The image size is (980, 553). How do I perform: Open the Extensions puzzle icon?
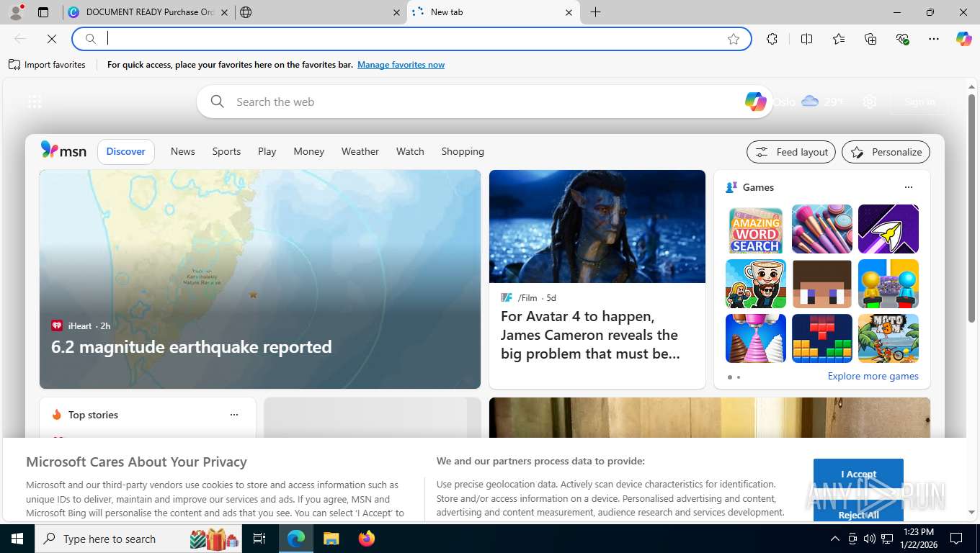[772, 39]
